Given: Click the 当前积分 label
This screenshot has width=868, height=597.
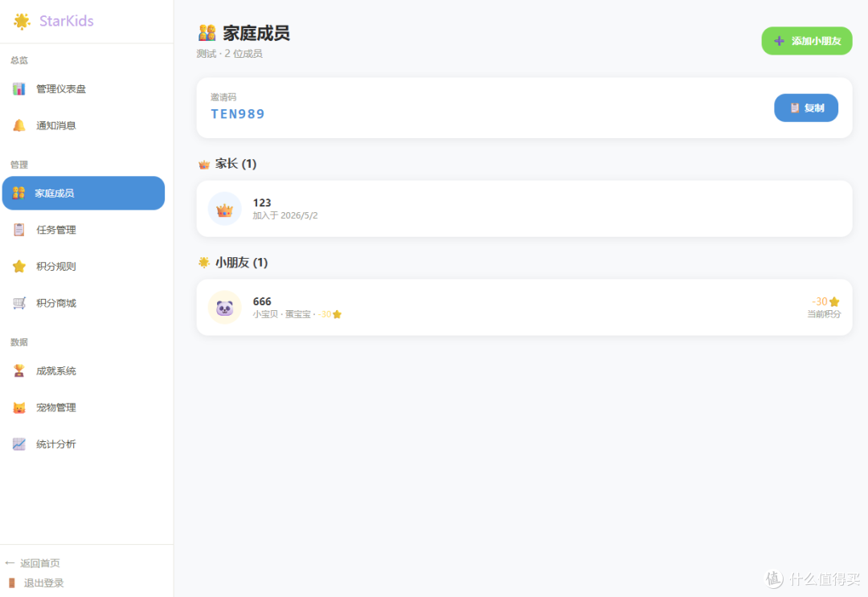Looking at the screenshot, I should point(824,314).
